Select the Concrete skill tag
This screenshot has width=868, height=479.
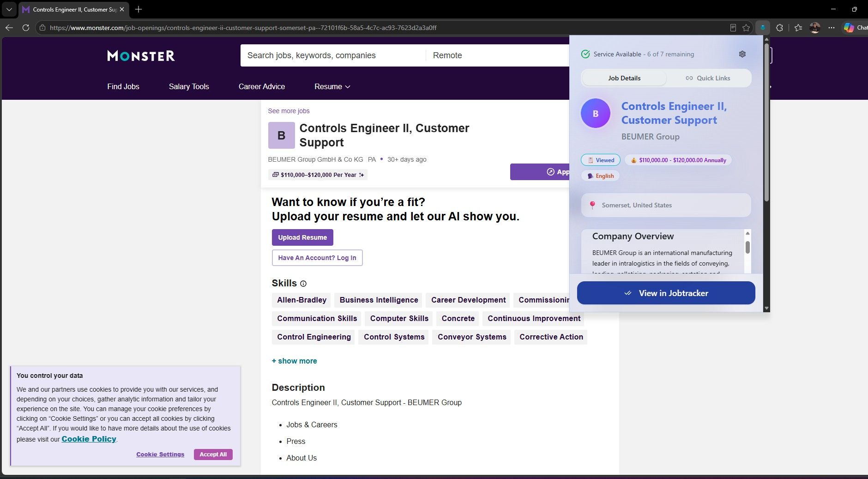point(458,318)
